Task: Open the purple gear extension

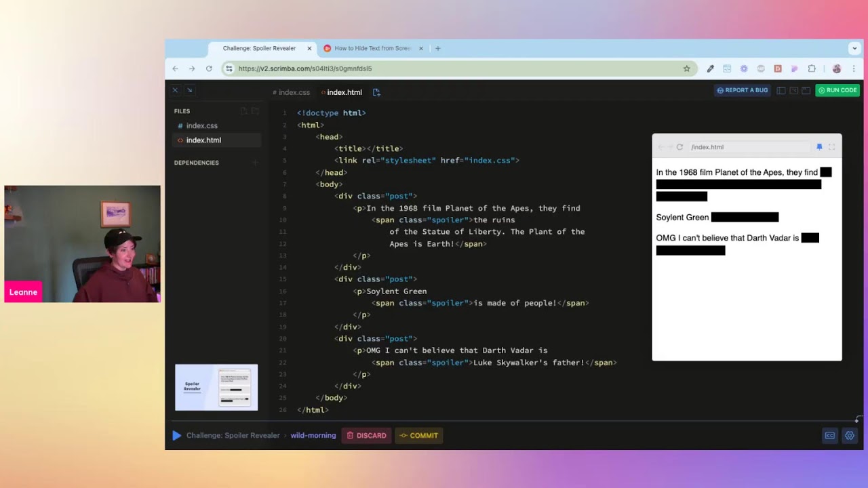Action: click(744, 68)
